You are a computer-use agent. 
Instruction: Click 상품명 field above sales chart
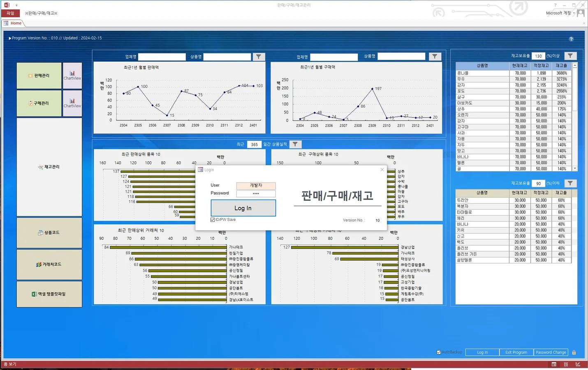pyautogui.click(x=227, y=57)
